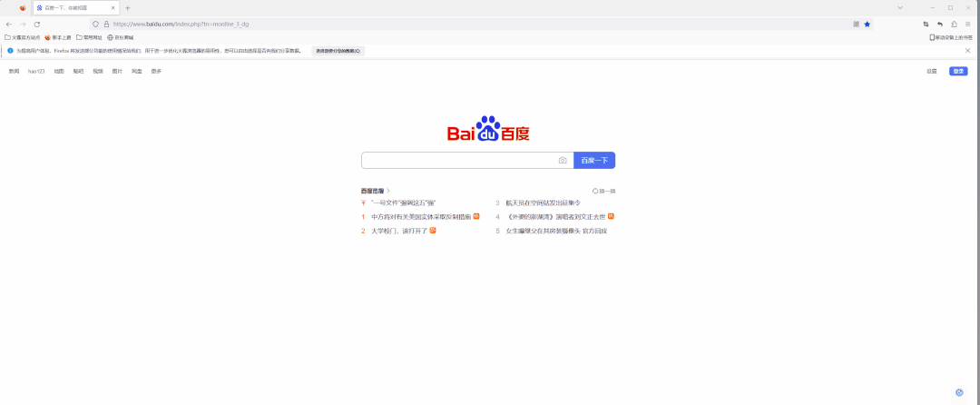Open pinned hot search "一号文件" item
The width and height of the screenshot is (980, 405).
(403, 203)
